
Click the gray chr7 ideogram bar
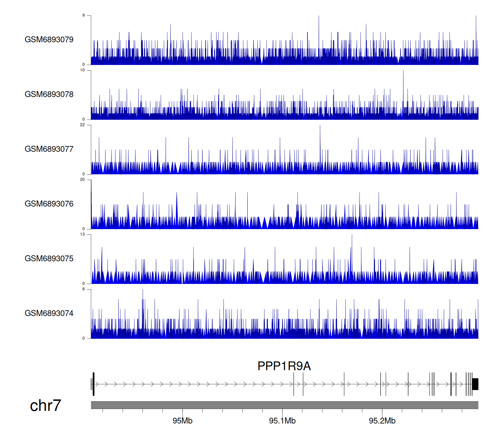(284, 405)
